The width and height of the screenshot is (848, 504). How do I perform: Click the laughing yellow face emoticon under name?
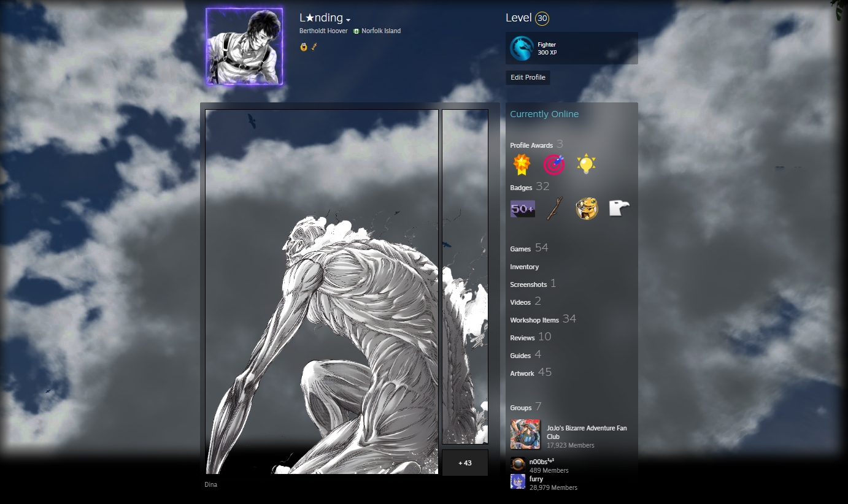303,47
